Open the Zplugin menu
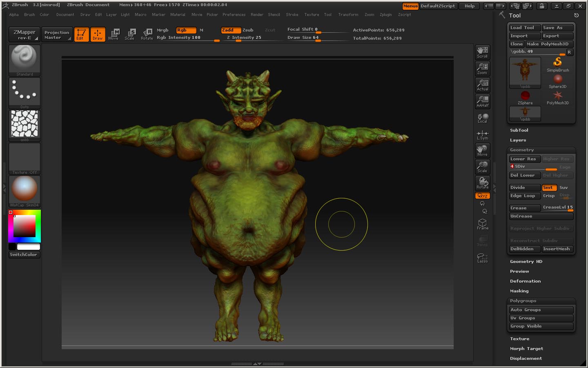The height and width of the screenshot is (368, 588). tap(385, 15)
